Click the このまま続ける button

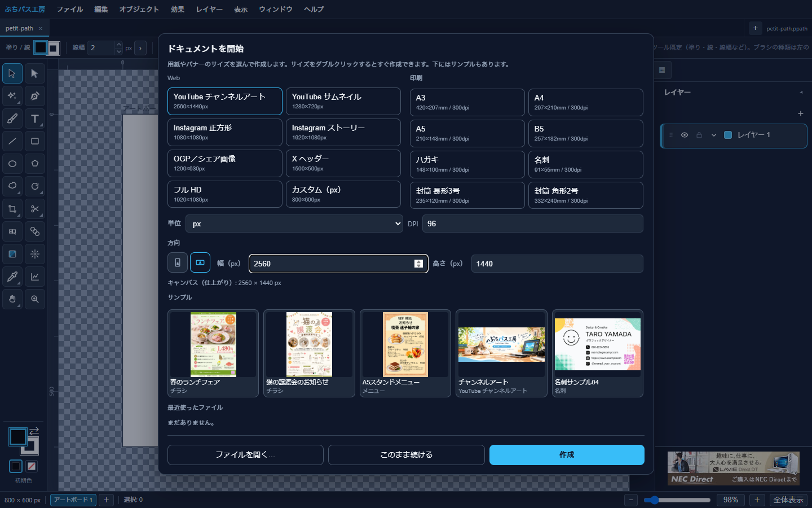(407, 455)
